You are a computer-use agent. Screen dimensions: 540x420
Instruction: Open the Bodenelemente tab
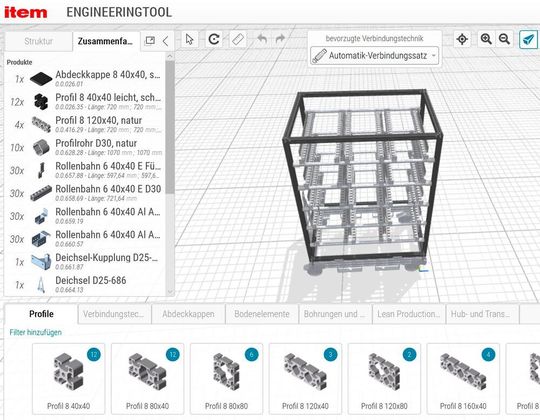pos(262,314)
